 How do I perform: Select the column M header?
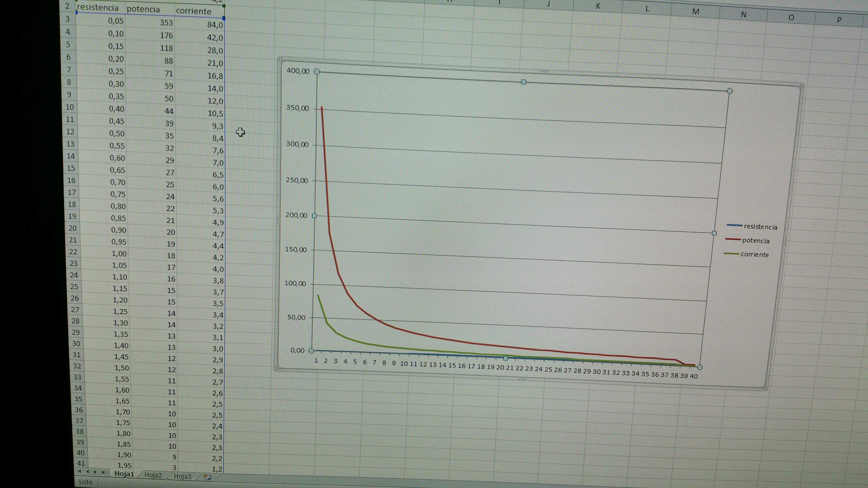click(x=695, y=11)
